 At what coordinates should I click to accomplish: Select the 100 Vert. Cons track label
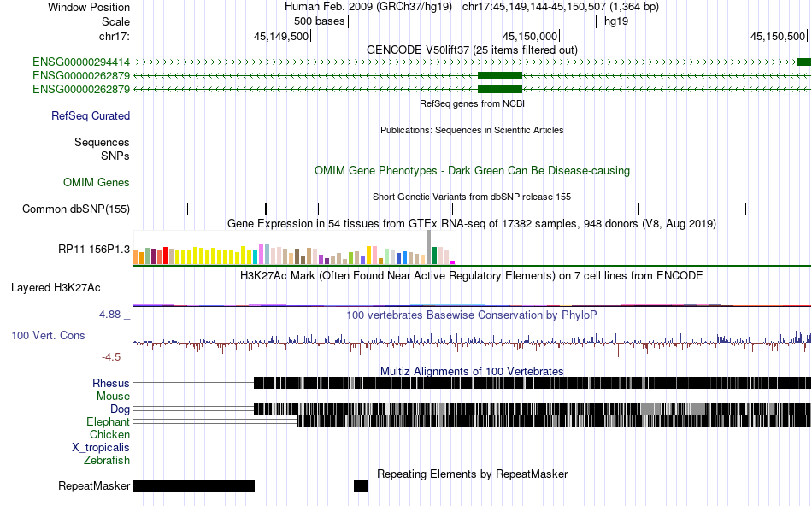point(48,336)
